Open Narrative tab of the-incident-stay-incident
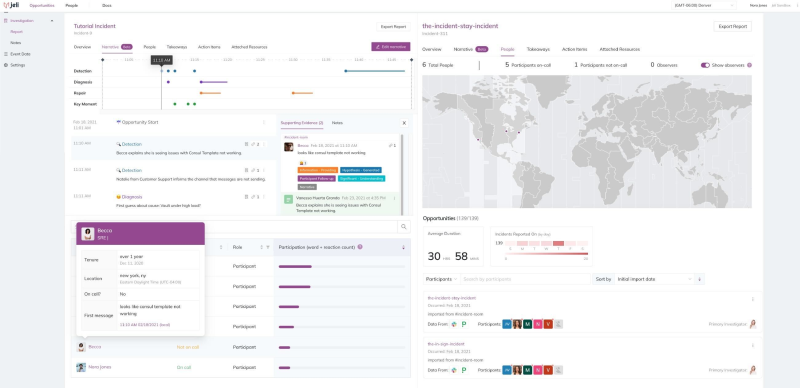The width and height of the screenshot is (800, 388). (x=470, y=50)
